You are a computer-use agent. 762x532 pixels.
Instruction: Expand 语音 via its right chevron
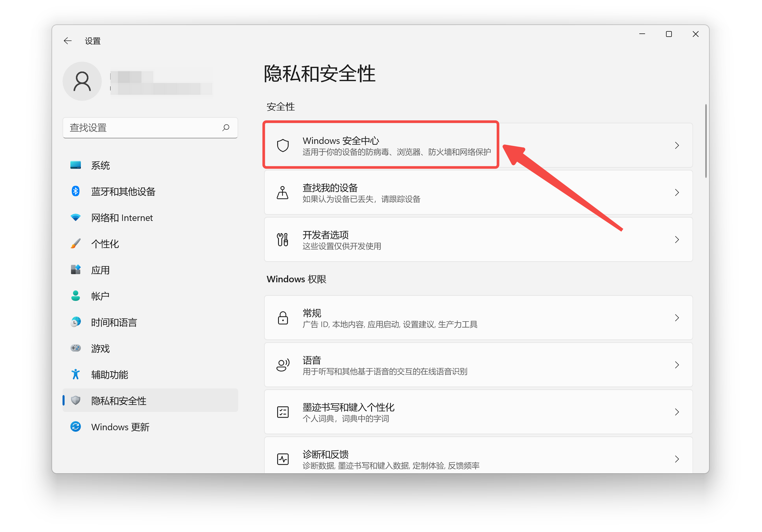(677, 365)
